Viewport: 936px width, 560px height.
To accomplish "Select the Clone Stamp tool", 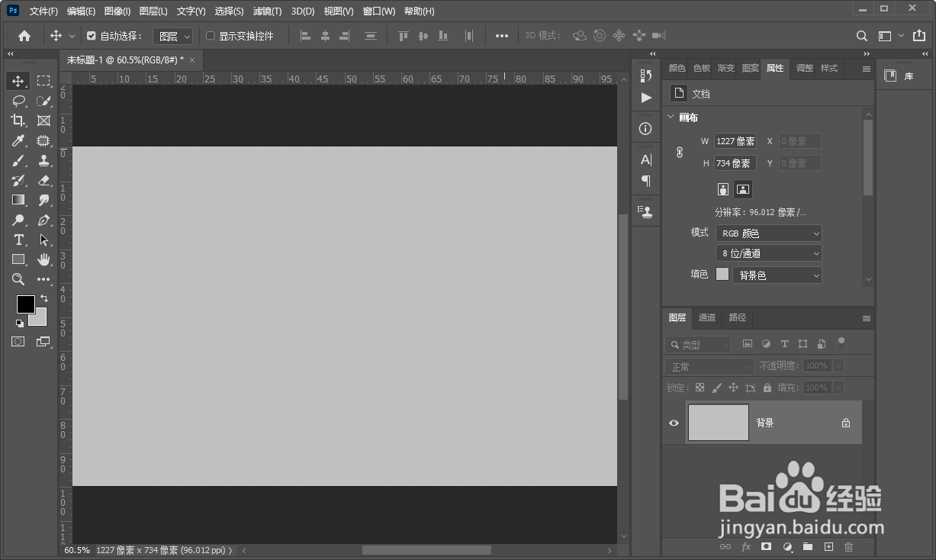I will click(43, 160).
